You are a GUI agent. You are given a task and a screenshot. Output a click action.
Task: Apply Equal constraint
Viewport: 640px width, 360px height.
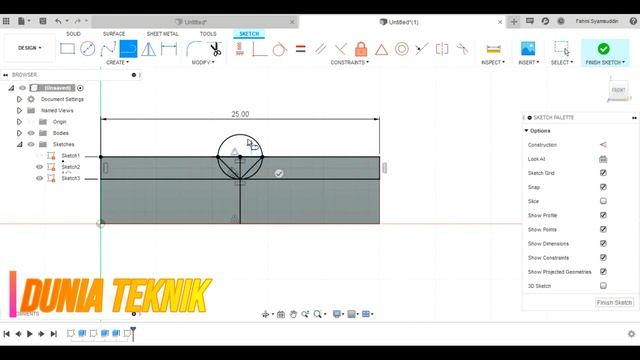300,49
